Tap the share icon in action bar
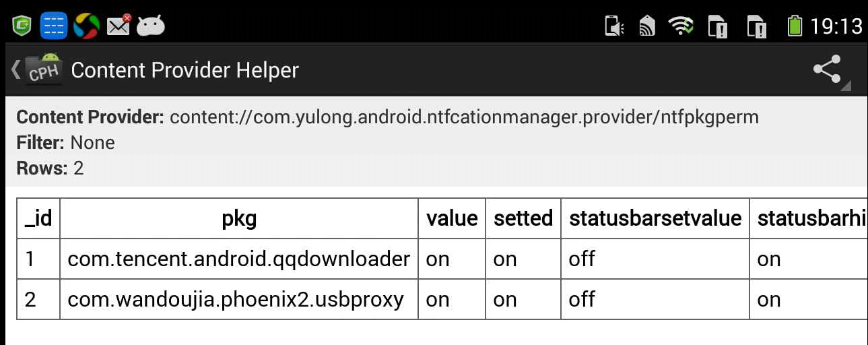868x345 pixels. pos(828,69)
